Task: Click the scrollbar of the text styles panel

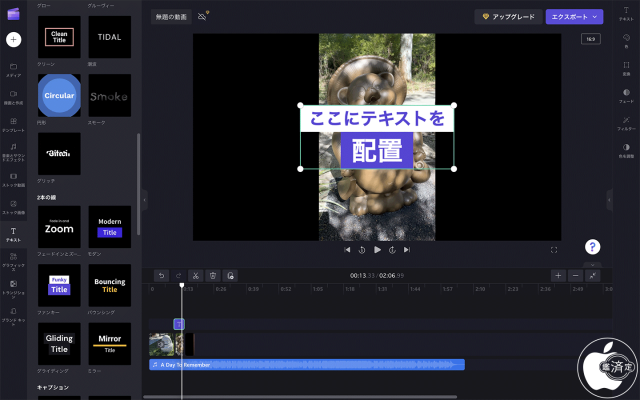Action: coord(139,184)
